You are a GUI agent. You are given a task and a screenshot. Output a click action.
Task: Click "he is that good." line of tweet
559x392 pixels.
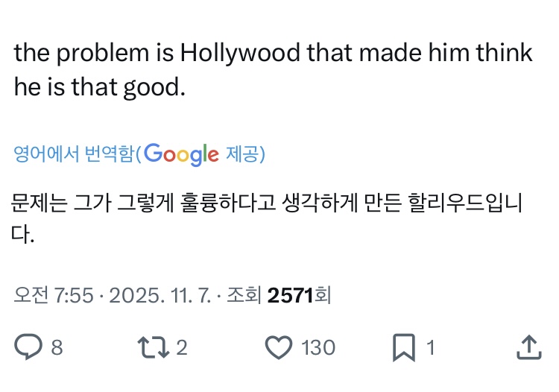tap(98, 88)
